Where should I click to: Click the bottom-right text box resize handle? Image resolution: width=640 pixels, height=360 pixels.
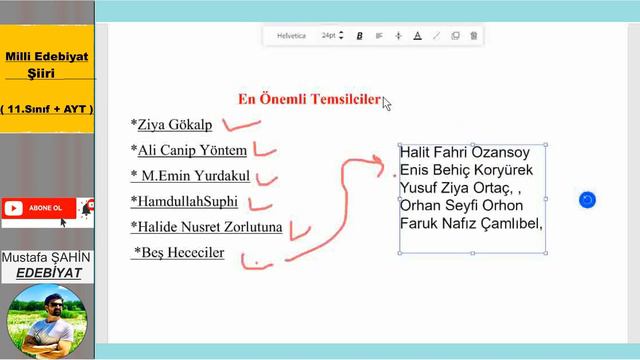click(546, 253)
